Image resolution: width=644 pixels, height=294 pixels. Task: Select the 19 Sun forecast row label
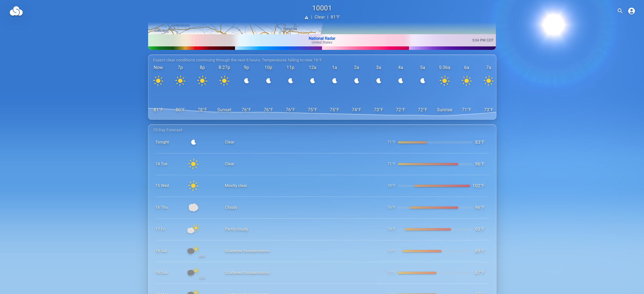point(161,273)
